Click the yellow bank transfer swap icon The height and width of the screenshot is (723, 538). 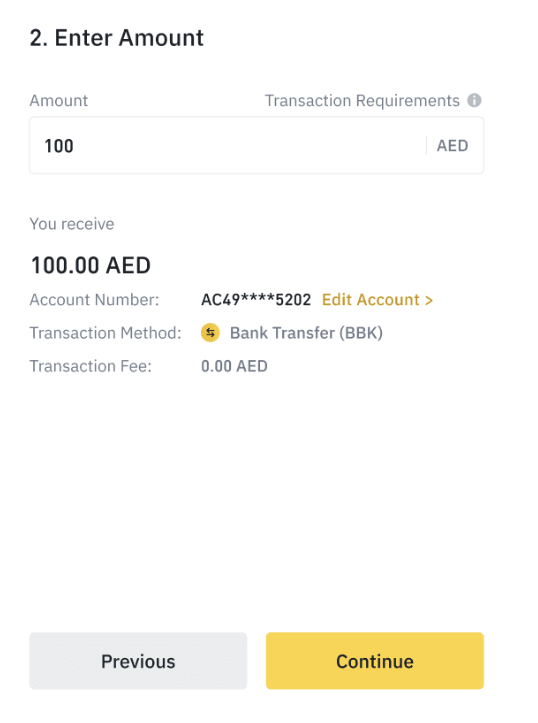click(210, 332)
